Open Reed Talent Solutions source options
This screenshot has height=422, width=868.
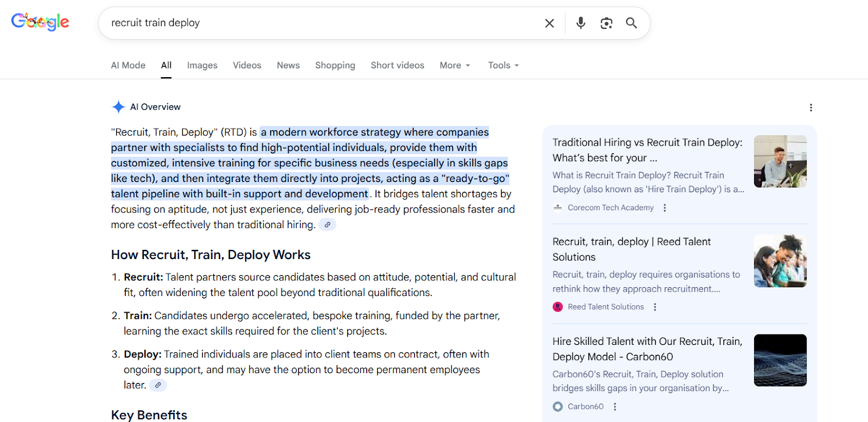coord(655,307)
